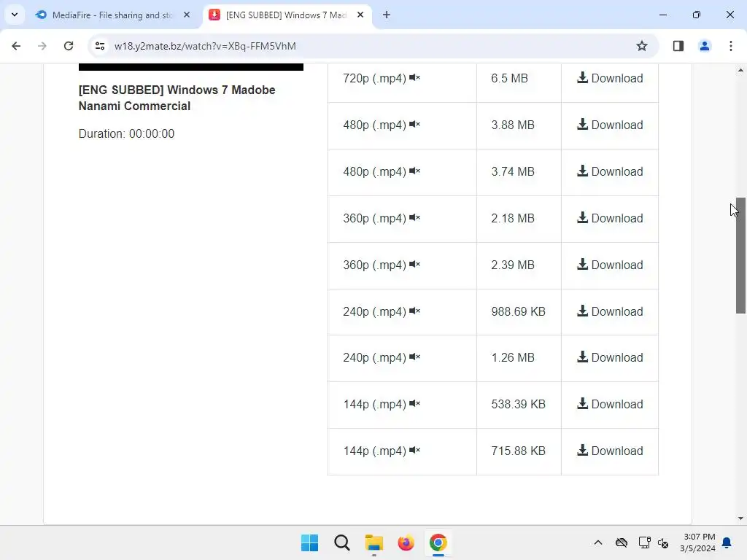Viewport: 747px width, 560px height.
Task: Click the cloud sync tray icon
Action: (x=622, y=542)
